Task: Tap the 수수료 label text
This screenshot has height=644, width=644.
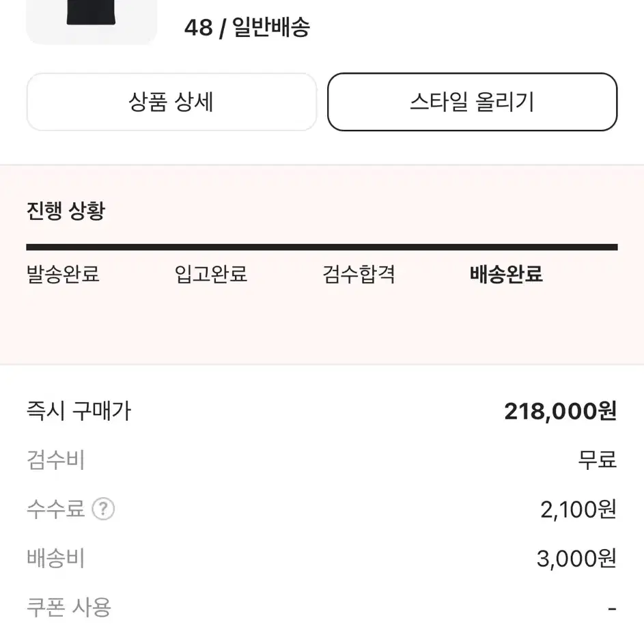Action: (x=55, y=509)
